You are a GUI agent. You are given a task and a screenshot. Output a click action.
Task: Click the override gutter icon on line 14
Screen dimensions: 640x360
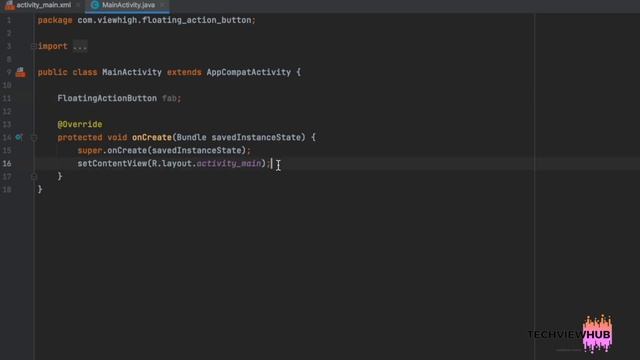[x=19, y=137]
